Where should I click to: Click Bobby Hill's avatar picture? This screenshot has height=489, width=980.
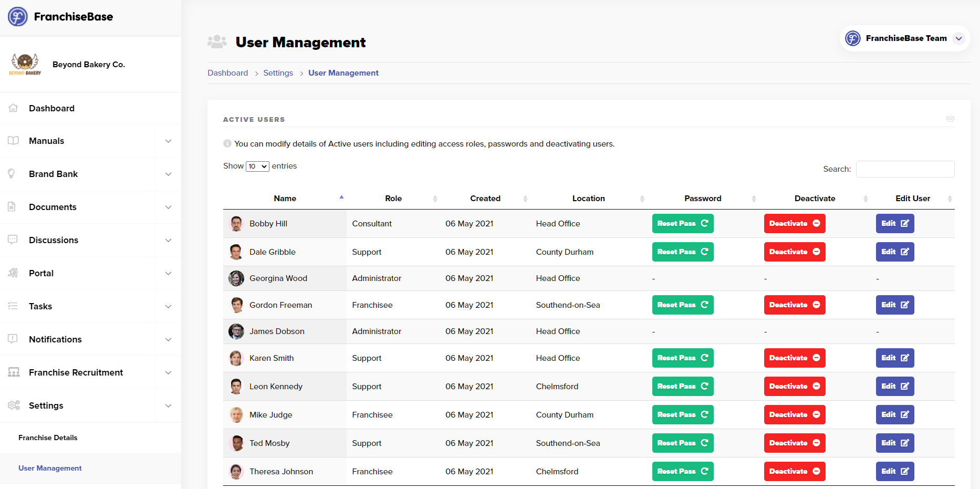tap(236, 224)
